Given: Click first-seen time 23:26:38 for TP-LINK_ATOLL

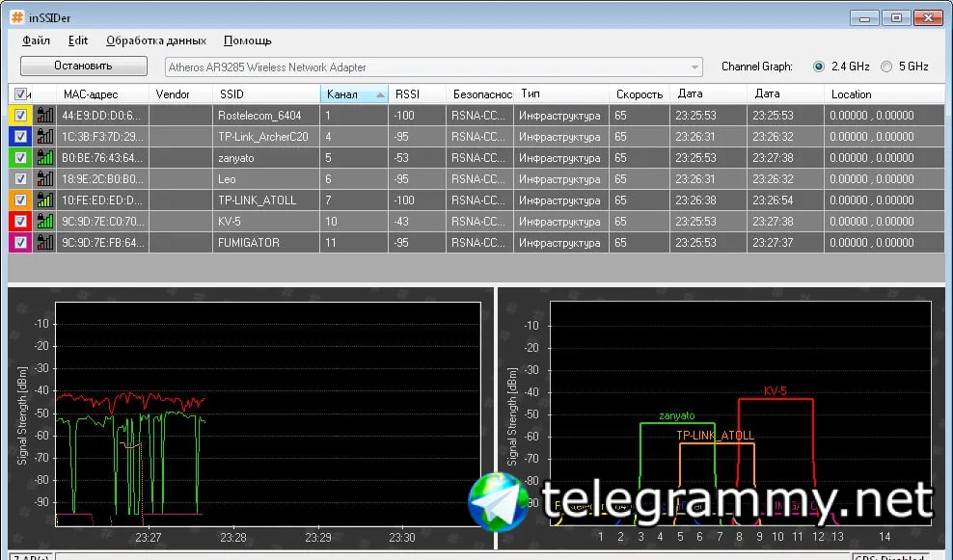Looking at the screenshot, I should (x=695, y=200).
